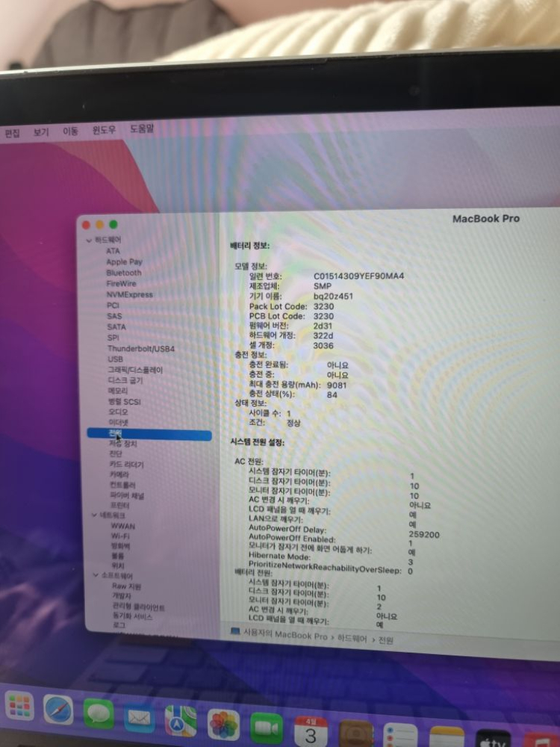Open the Calendar app showing 3
This screenshot has height=747, width=560.
point(311,731)
